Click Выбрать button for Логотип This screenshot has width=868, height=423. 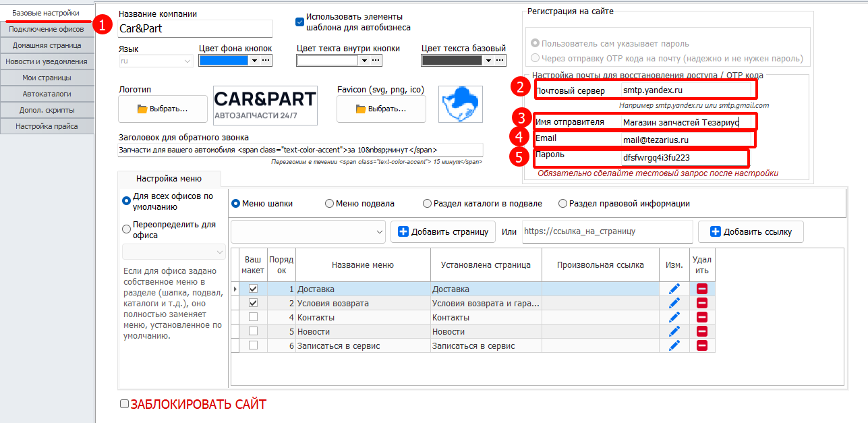pos(163,109)
